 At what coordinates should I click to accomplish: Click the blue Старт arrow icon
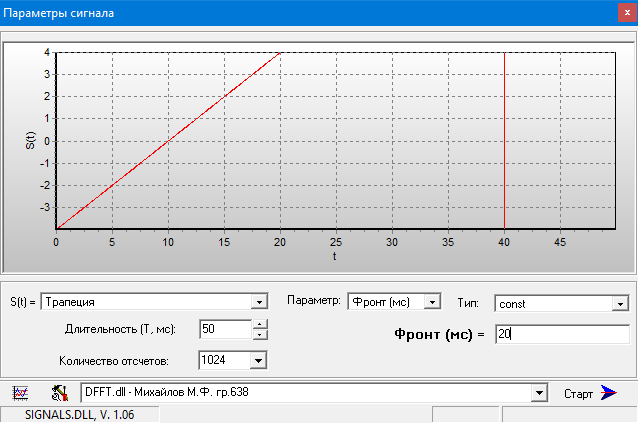click(608, 393)
